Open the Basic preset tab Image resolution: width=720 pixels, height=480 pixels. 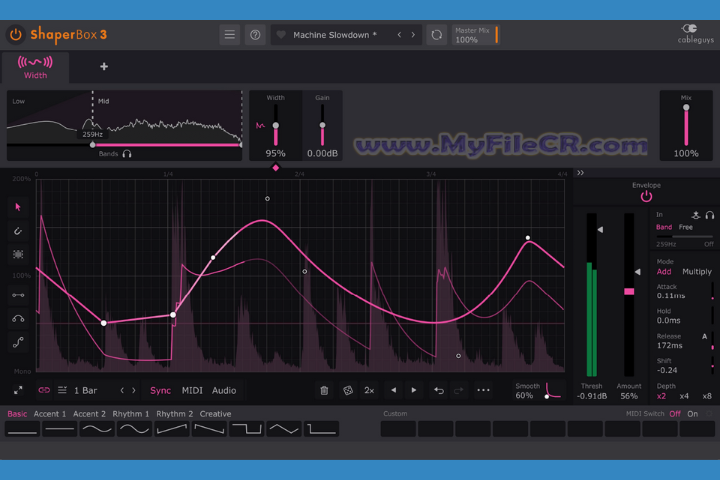click(x=17, y=414)
